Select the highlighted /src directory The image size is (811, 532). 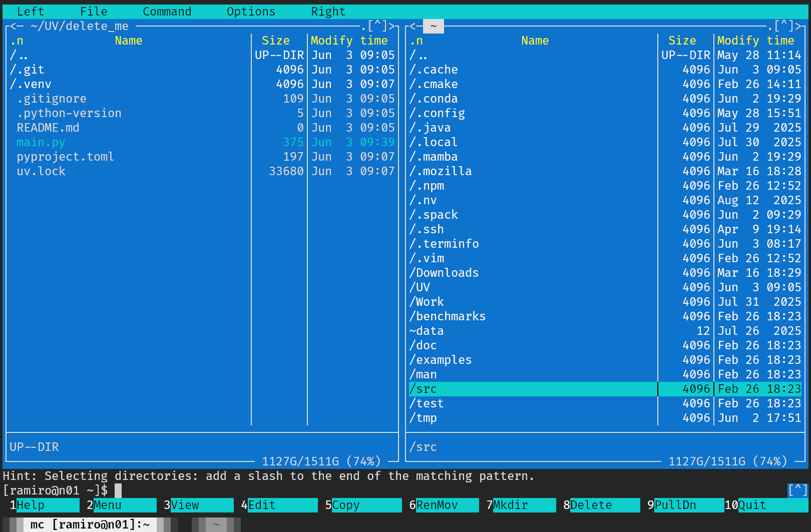[605, 389]
